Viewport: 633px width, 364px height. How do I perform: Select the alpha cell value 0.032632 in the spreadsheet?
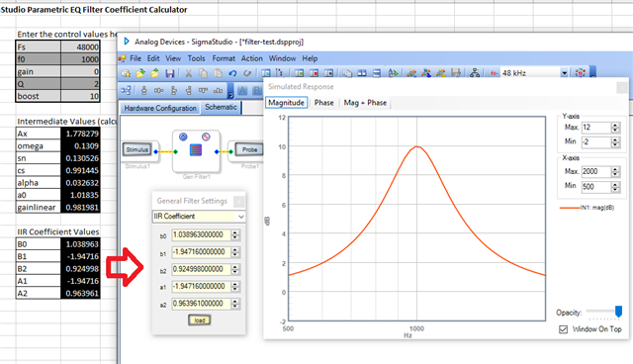(80, 183)
